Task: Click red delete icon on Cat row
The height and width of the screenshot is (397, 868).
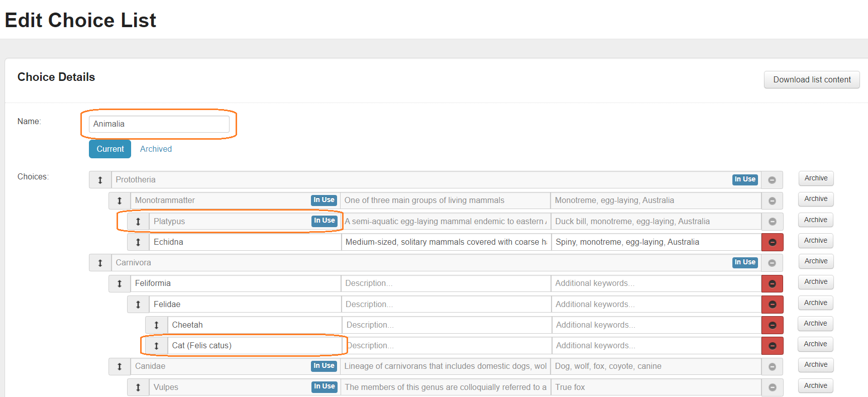Action: [772, 346]
